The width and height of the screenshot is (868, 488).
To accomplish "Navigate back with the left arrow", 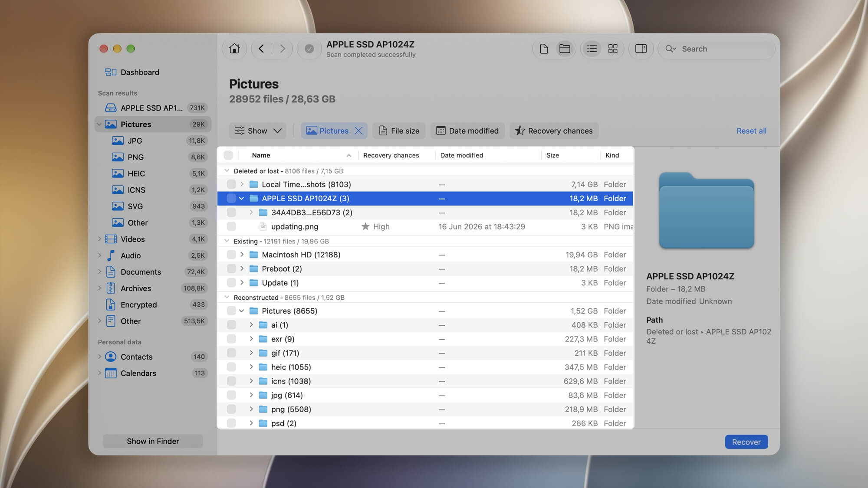I will 261,49.
